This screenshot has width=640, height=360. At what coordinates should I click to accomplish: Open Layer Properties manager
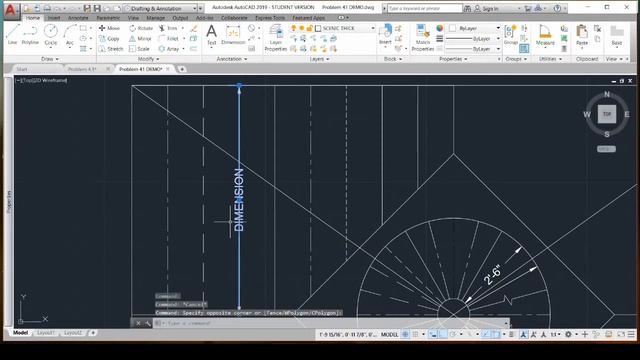click(276, 38)
